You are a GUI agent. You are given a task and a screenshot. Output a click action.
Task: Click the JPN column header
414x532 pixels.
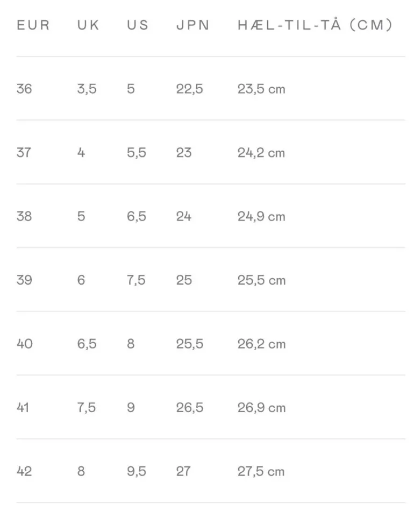[193, 25]
